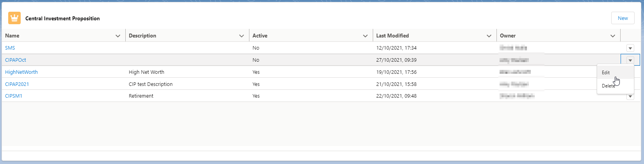Open the CIPAPOct record link

(x=16, y=60)
